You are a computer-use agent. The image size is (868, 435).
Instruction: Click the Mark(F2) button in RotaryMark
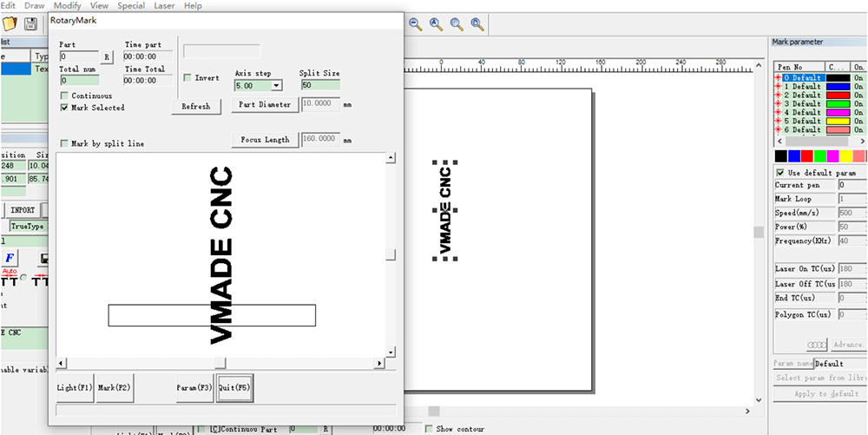(115, 388)
